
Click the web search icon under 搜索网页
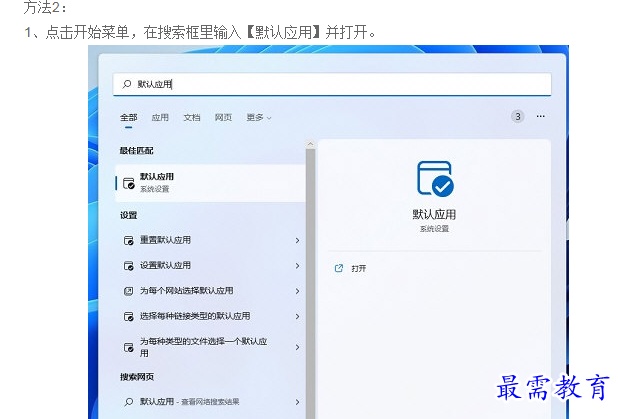tap(128, 401)
